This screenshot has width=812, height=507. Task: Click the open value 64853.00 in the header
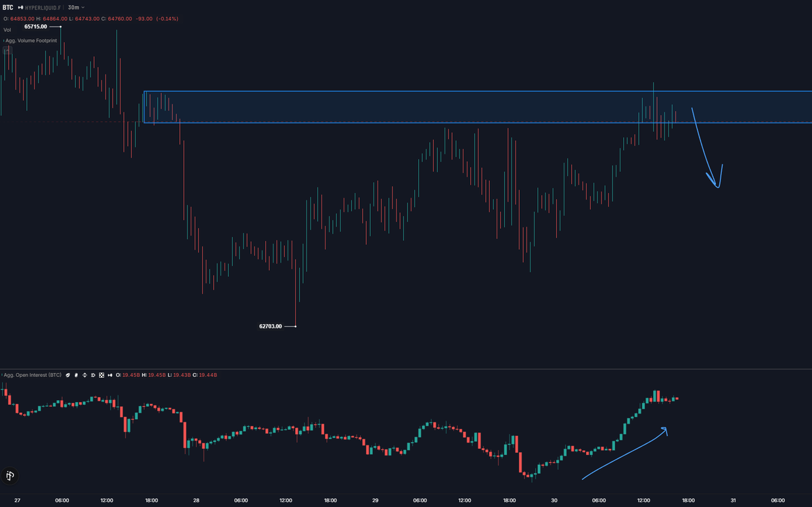(x=22, y=18)
